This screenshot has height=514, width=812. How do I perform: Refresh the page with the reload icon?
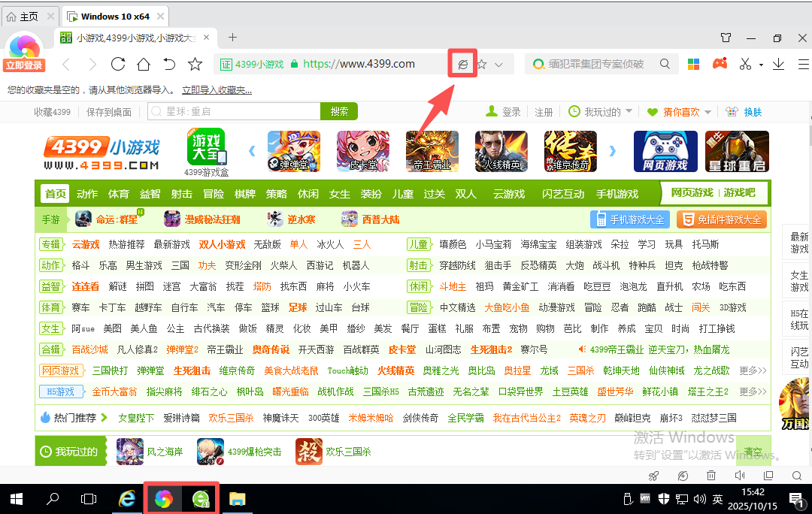[118, 65]
